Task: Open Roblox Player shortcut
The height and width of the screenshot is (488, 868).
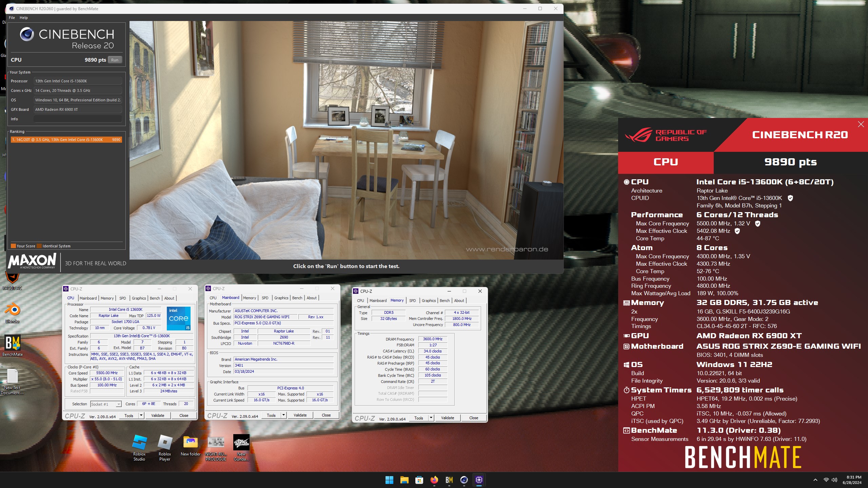Action: [x=165, y=448]
